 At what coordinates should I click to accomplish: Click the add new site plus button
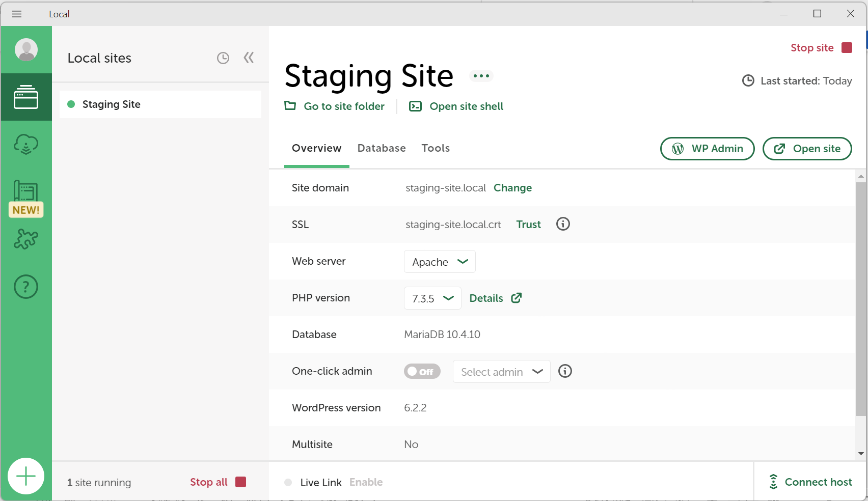click(x=26, y=476)
